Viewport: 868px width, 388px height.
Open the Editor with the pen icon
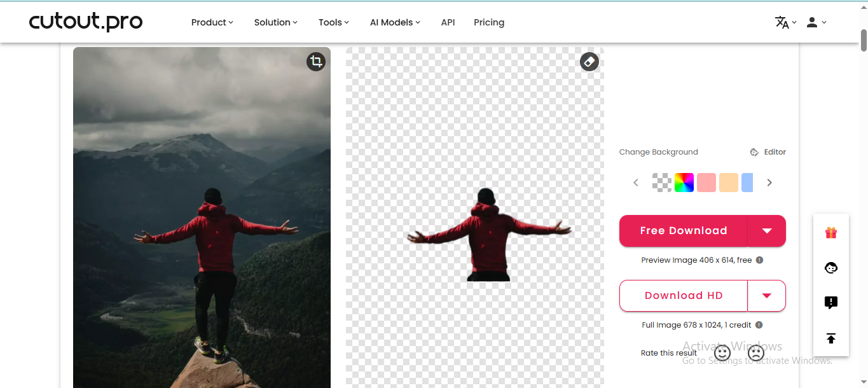pos(768,151)
